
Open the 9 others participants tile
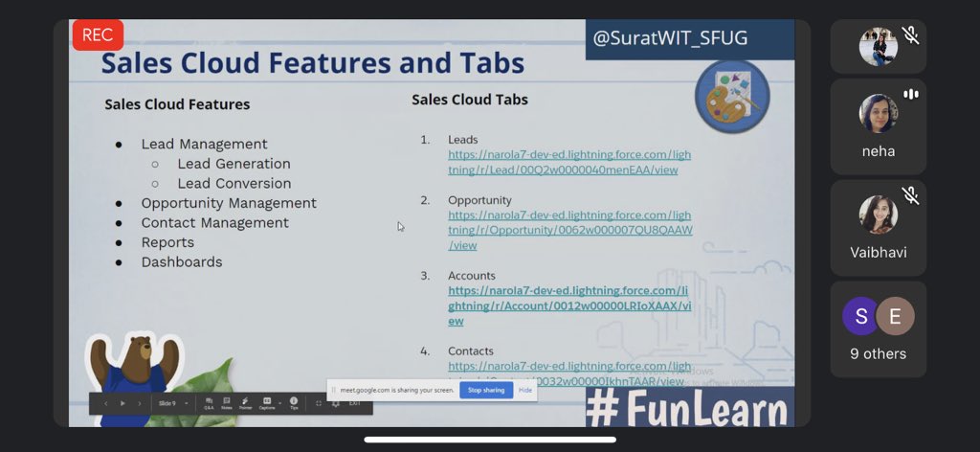(x=879, y=328)
